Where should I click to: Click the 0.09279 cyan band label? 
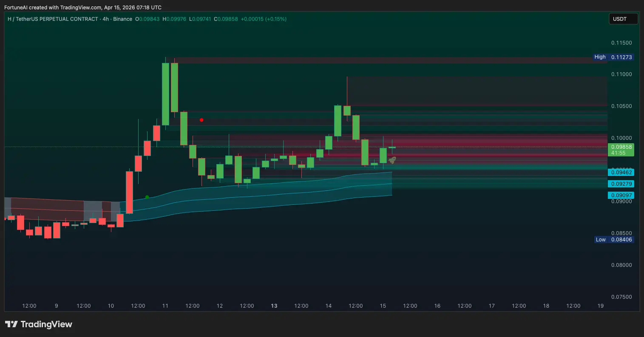621,184
